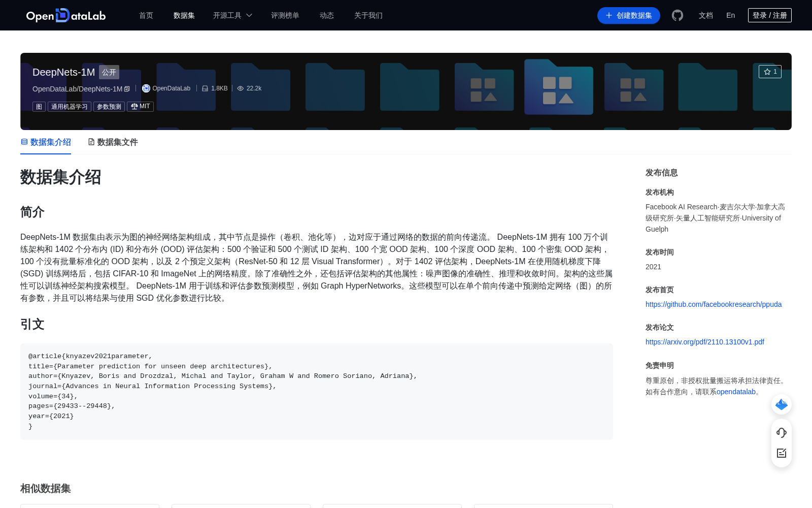Click the 引文 section heading
The height and width of the screenshot is (508, 812).
32,324
